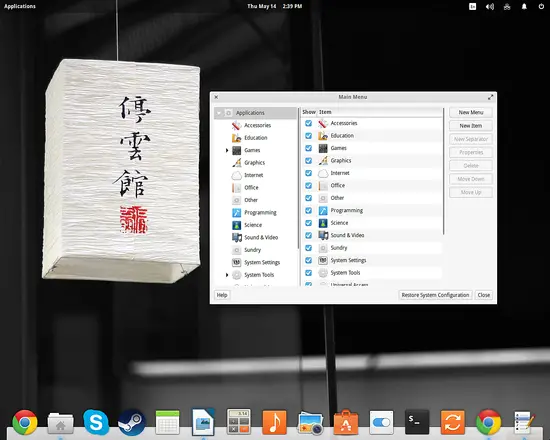Click Restore System Configuration button
Viewport: 550px width, 440px height.
tap(435, 295)
